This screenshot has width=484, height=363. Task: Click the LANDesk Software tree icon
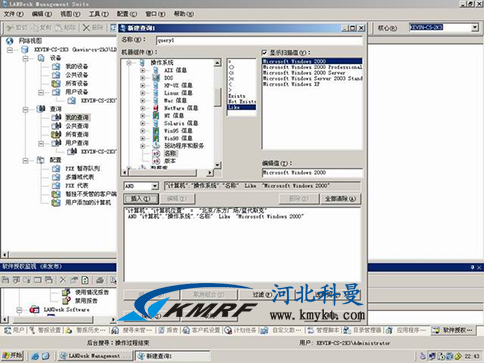[x=34, y=309]
